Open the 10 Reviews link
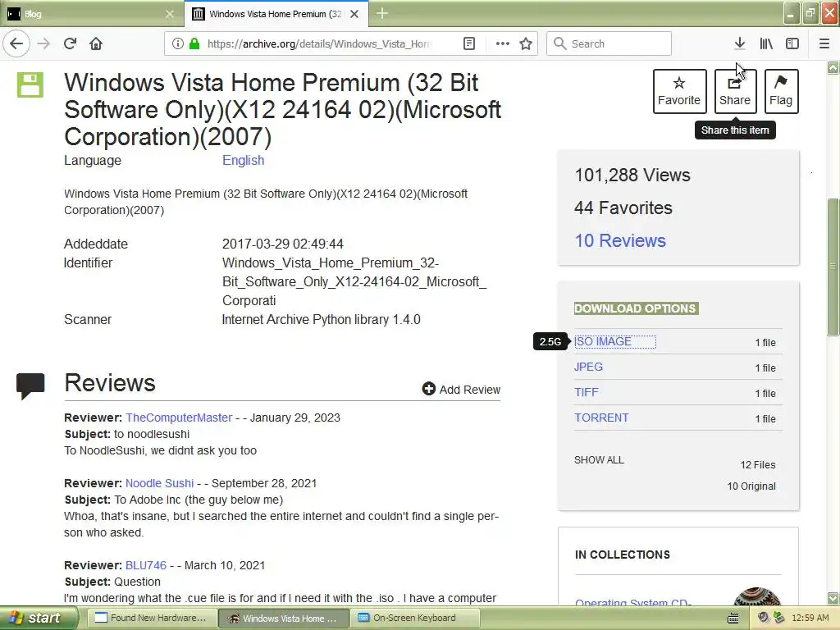This screenshot has width=840, height=630. coord(620,240)
